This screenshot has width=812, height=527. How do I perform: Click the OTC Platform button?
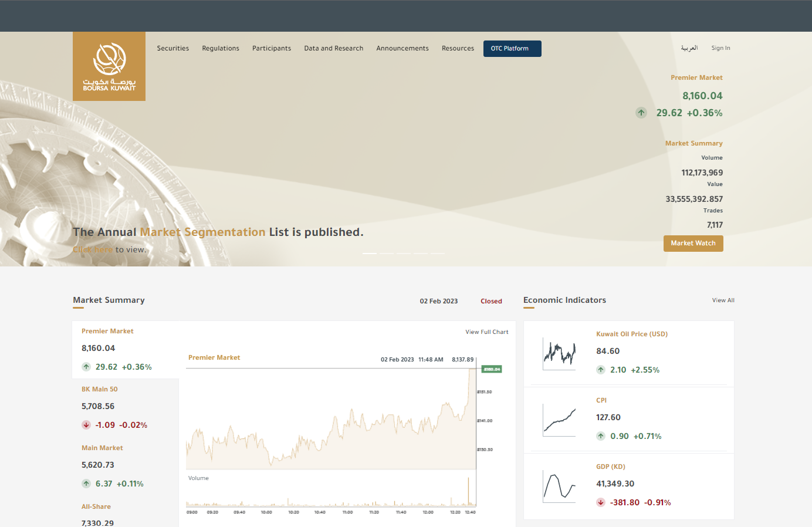[x=512, y=49]
